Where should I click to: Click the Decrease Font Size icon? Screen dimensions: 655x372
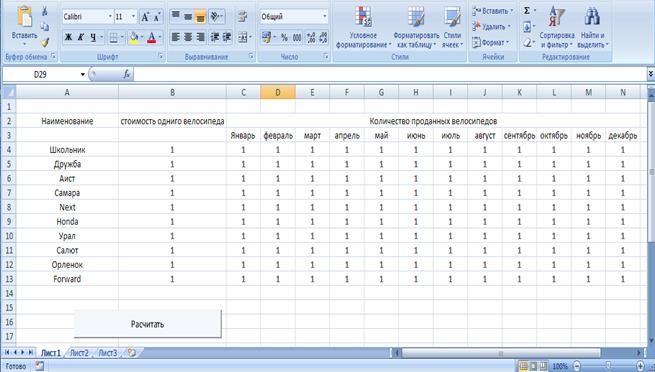pos(157,17)
